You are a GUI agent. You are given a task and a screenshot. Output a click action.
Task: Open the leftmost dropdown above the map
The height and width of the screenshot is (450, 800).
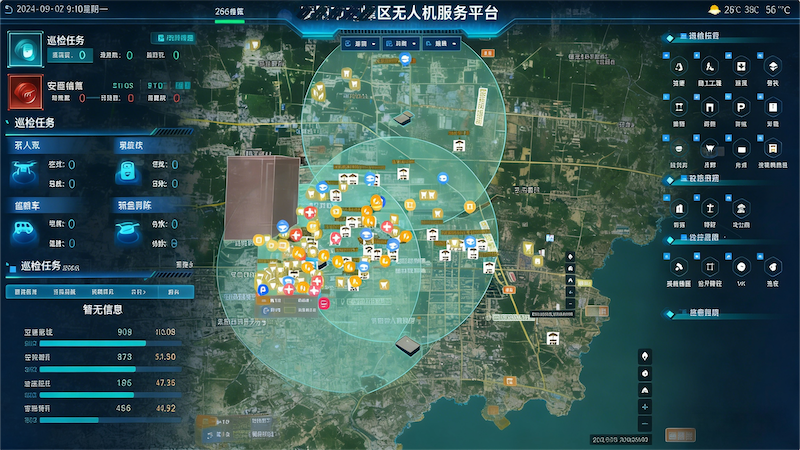(359, 44)
